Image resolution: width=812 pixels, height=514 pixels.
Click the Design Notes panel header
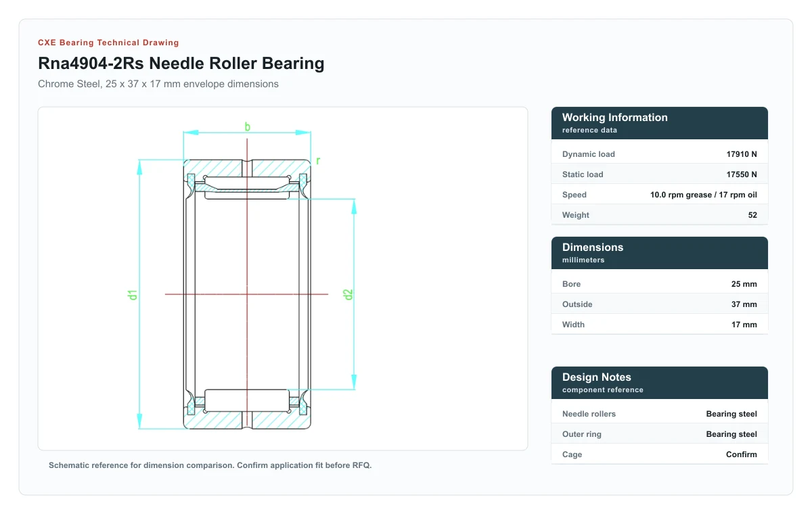(660, 383)
